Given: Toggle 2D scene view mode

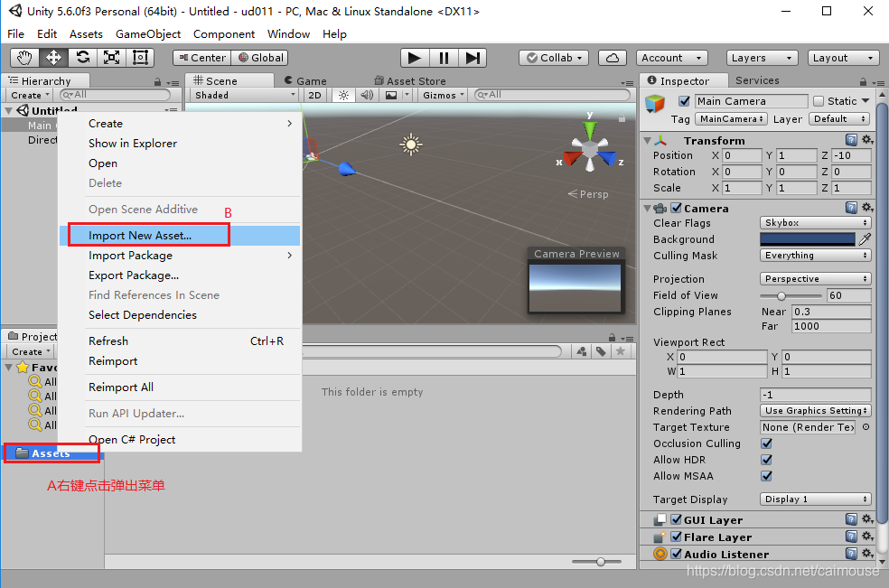Looking at the screenshot, I should coord(314,95).
